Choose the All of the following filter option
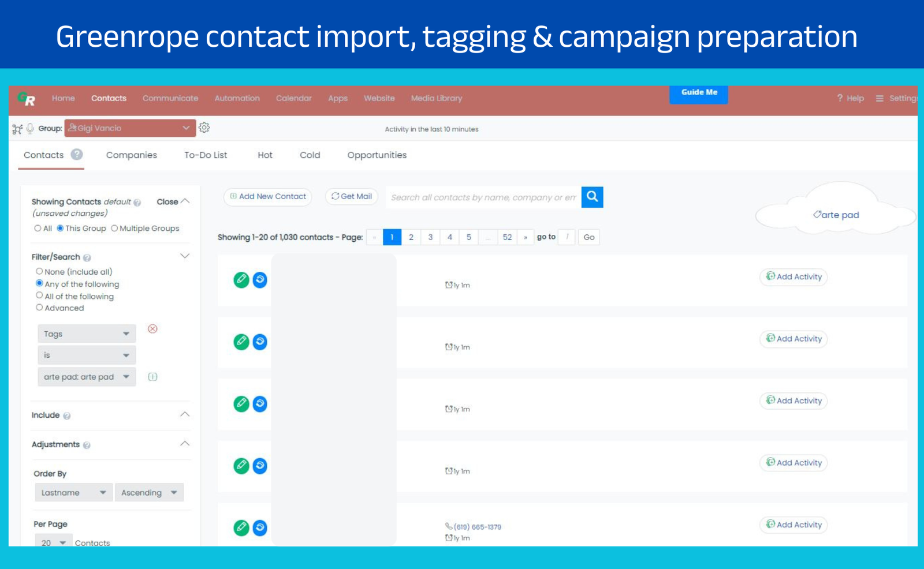The height and width of the screenshot is (569, 924). click(39, 295)
